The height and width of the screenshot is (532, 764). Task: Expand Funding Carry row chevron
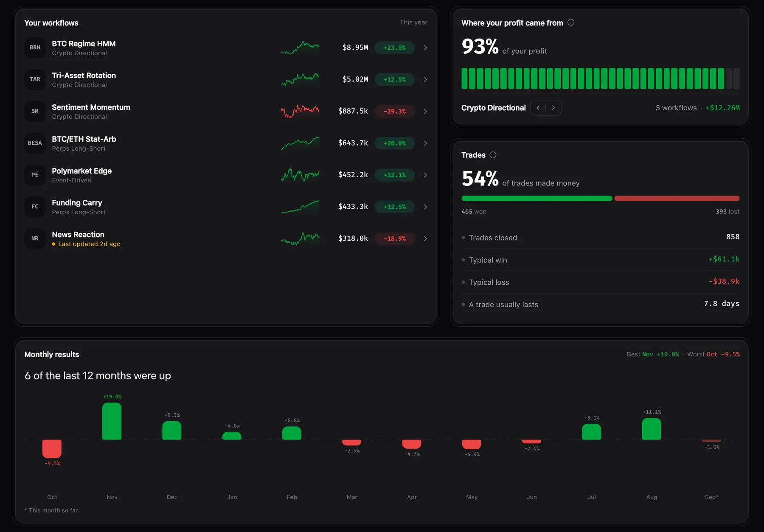coord(425,207)
